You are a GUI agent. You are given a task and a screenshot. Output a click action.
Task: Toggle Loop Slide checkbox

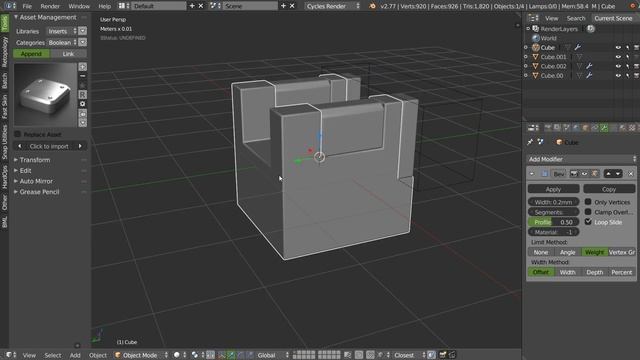point(588,222)
